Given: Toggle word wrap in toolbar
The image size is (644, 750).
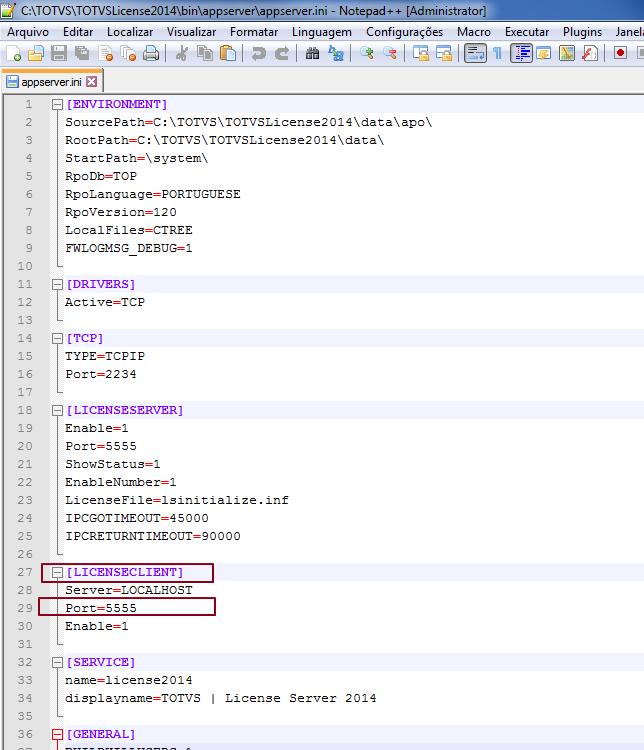Looking at the screenshot, I should 475,53.
